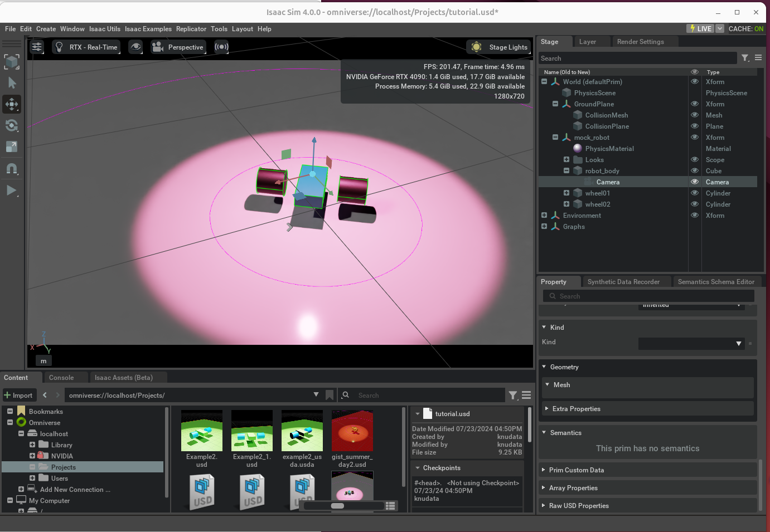Image resolution: width=770 pixels, height=532 pixels.
Task: Click Add New Connection entry
Action: (x=75, y=490)
